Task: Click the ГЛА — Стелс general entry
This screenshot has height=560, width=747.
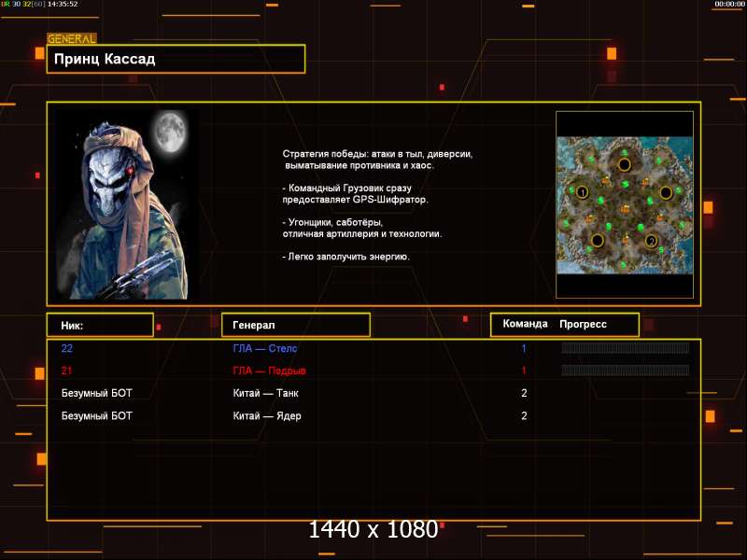Action: click(x=265, y=348)
